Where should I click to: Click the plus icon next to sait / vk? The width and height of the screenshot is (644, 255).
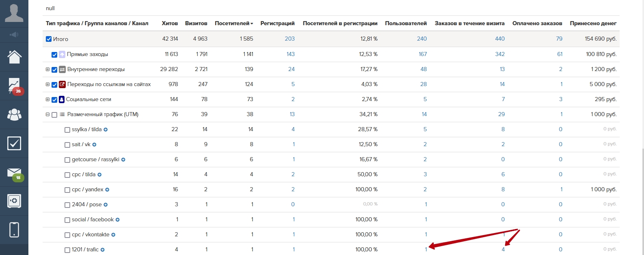94,145
